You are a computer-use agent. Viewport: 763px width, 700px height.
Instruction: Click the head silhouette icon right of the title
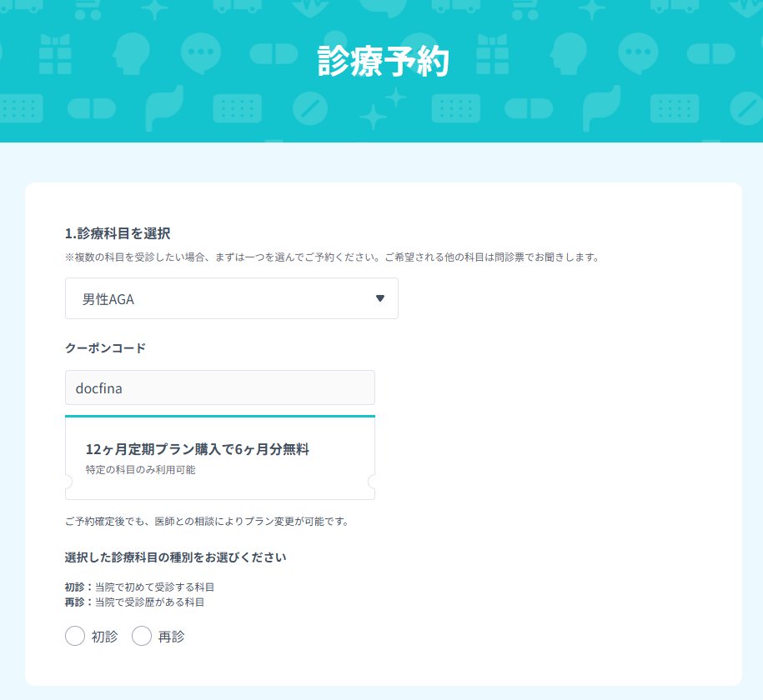(570, 57)
